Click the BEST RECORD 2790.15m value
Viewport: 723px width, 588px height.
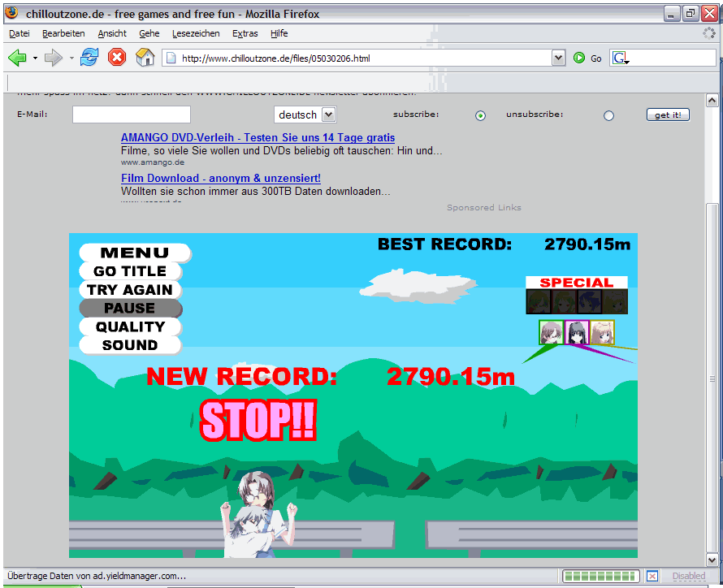587,244
